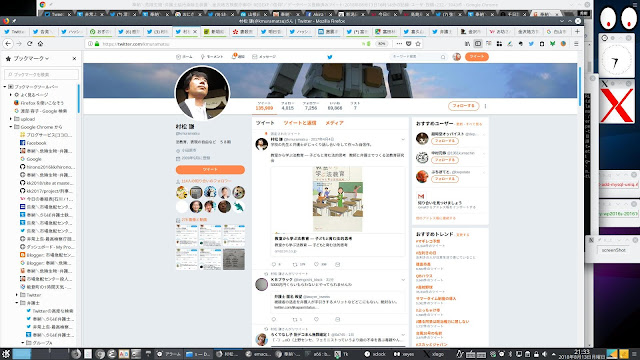Show the Following 4,815 stat
Screen dimensions: 640x360
click(287, 106)
